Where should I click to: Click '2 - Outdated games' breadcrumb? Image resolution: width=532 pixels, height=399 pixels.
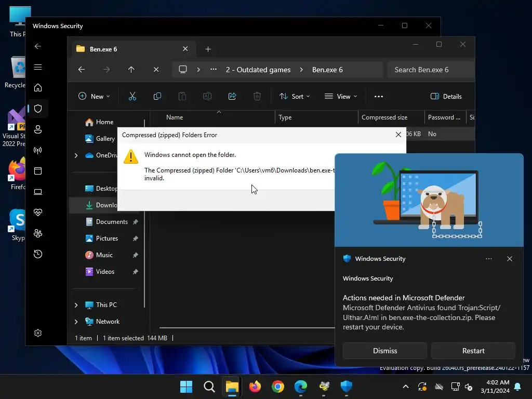pyautogui.click(x=258, y=70)
